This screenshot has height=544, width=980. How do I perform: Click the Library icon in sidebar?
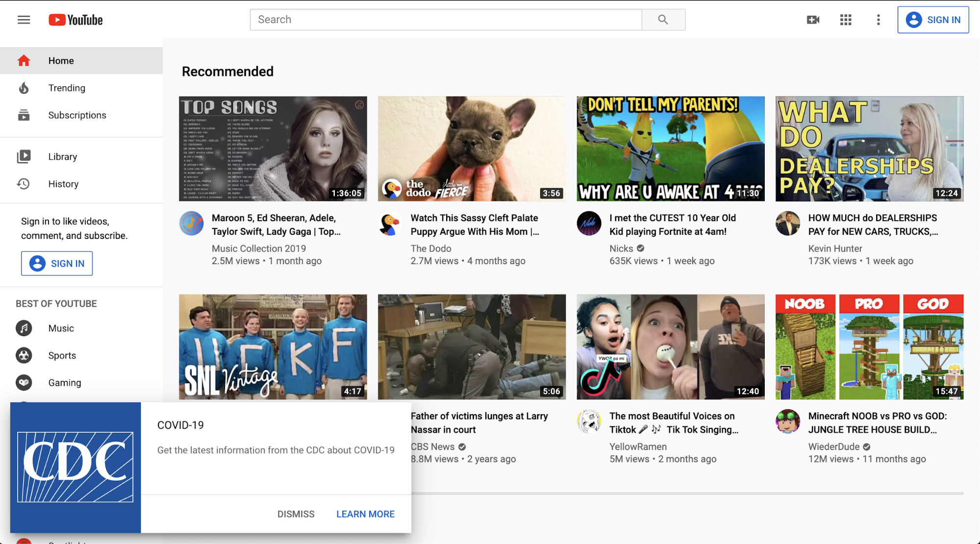tap(24, 157)
